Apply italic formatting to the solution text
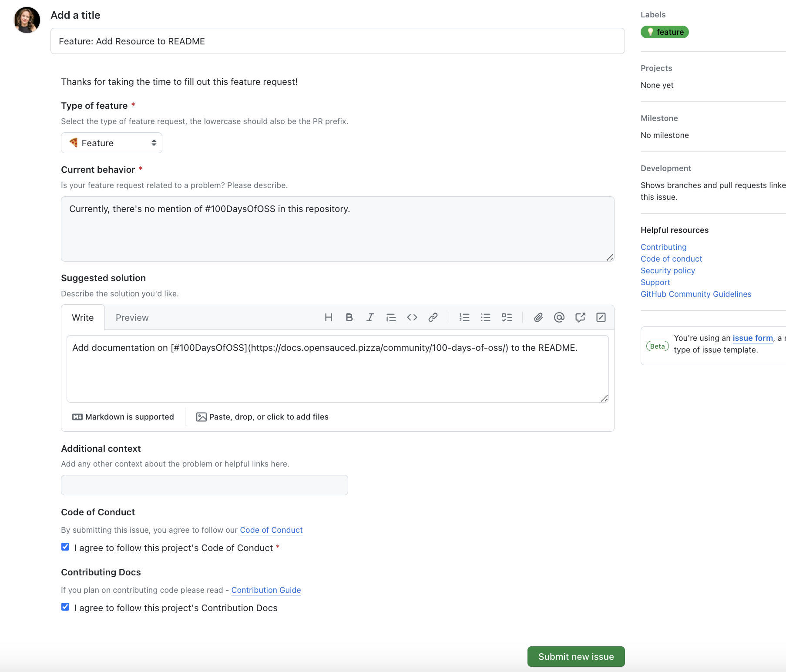This screenshot has height=672, width=786. tap(370, 317)
